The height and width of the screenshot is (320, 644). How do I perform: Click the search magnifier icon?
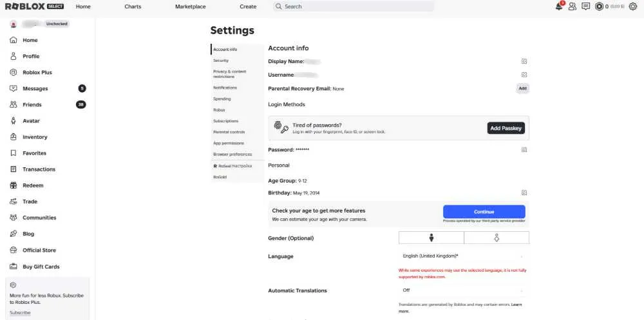click(x=278, y=6)
